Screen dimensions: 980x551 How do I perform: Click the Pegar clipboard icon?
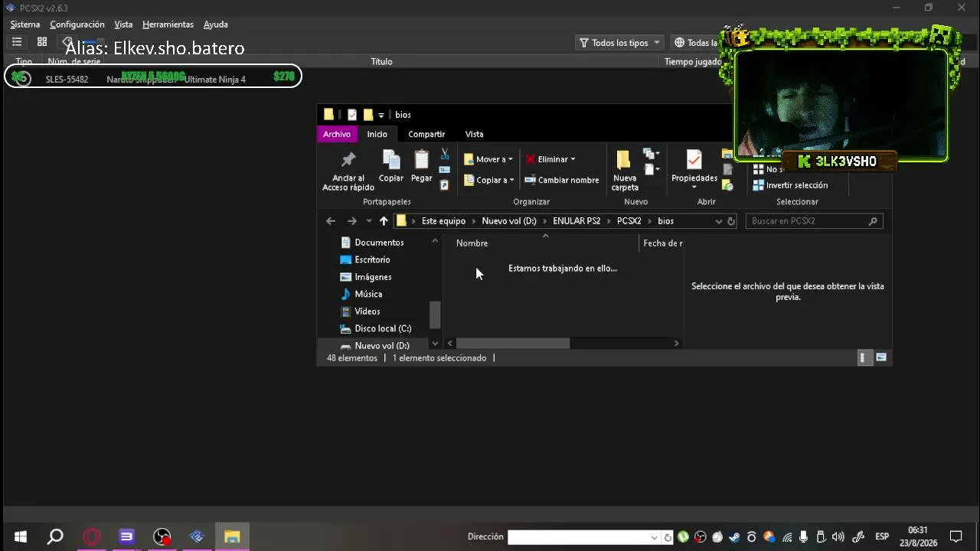421,166
